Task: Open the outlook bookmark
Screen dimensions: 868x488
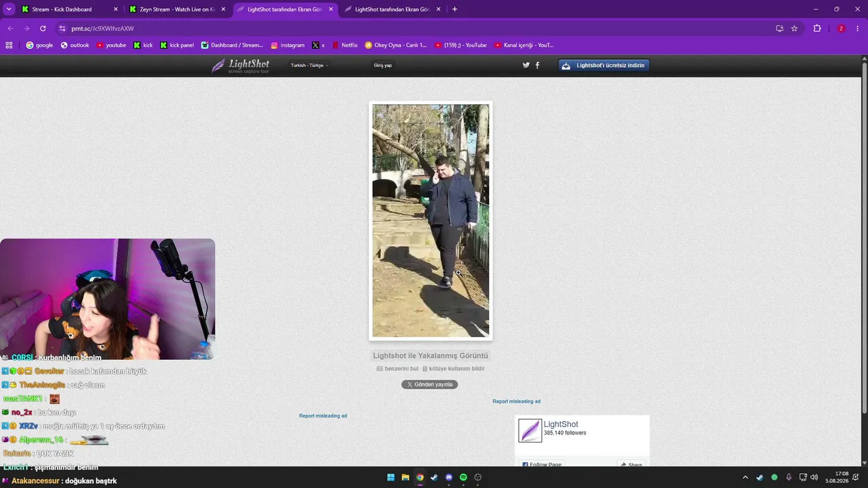Action: (75, 45)
